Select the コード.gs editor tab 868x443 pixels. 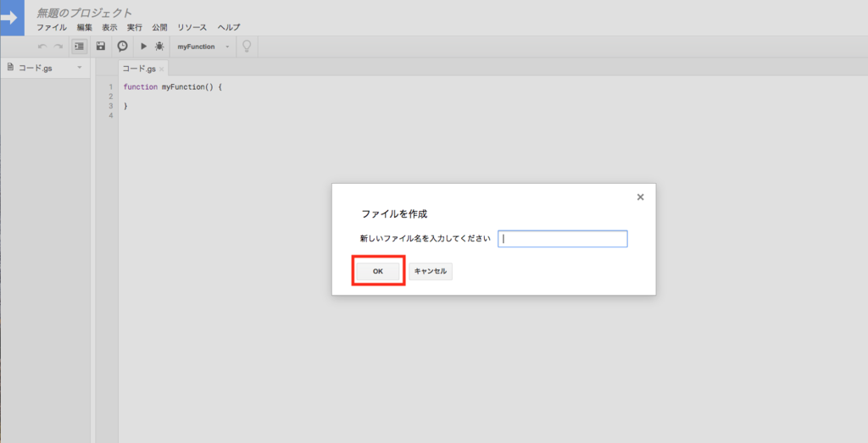(x=139, y=69)
